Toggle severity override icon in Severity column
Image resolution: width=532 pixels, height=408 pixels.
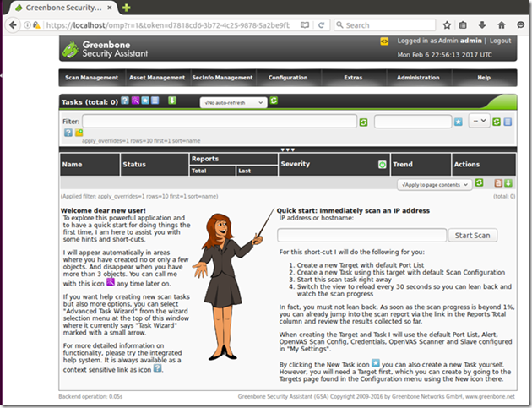[x=382, y=165]
